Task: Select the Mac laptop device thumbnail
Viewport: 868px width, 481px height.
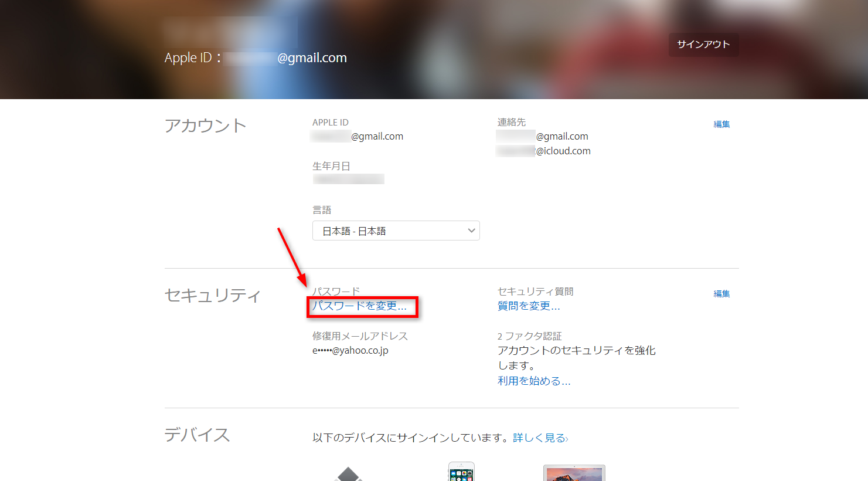Action: (574, 473)
